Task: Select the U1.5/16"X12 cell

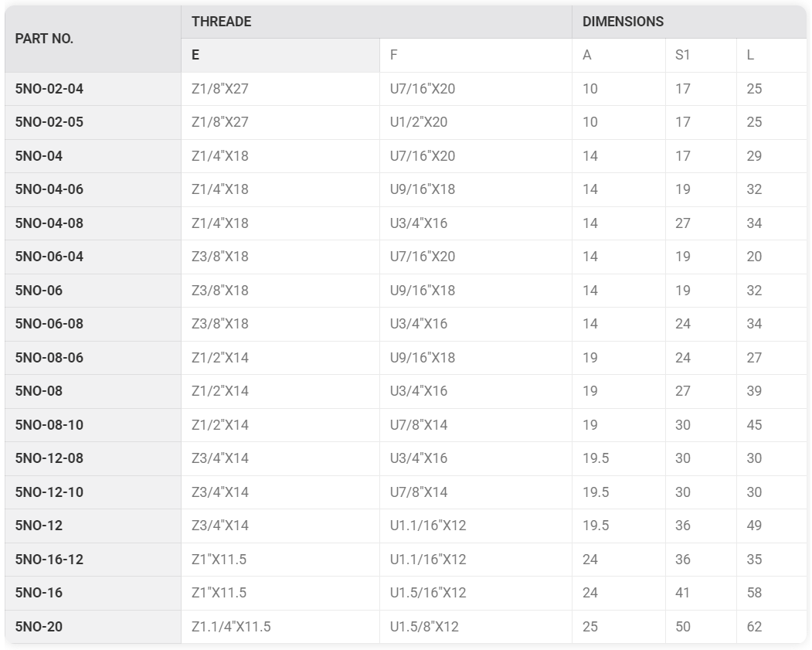Action: [x=476, y=593]
